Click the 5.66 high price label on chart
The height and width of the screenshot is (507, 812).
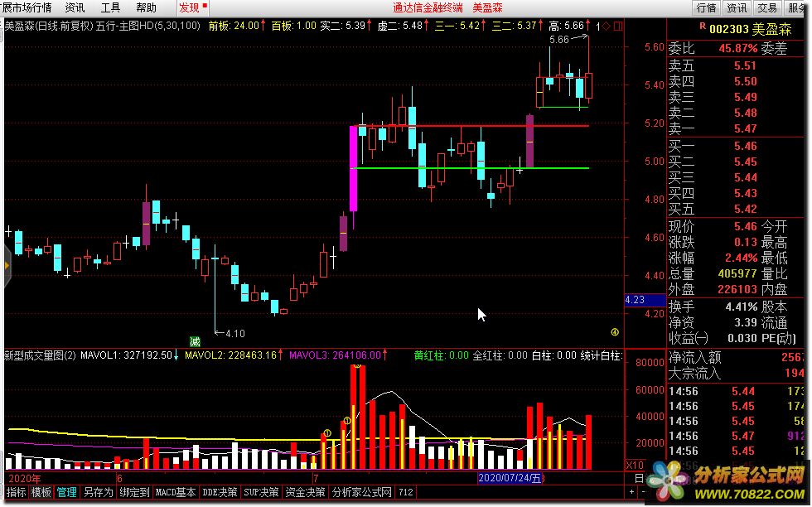click(x=558, y=40)
